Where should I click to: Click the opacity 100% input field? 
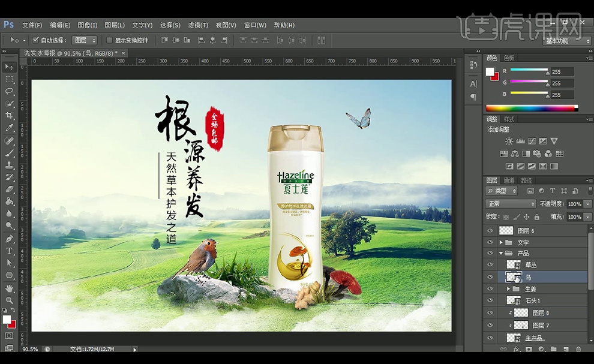[x=575, y=204]
